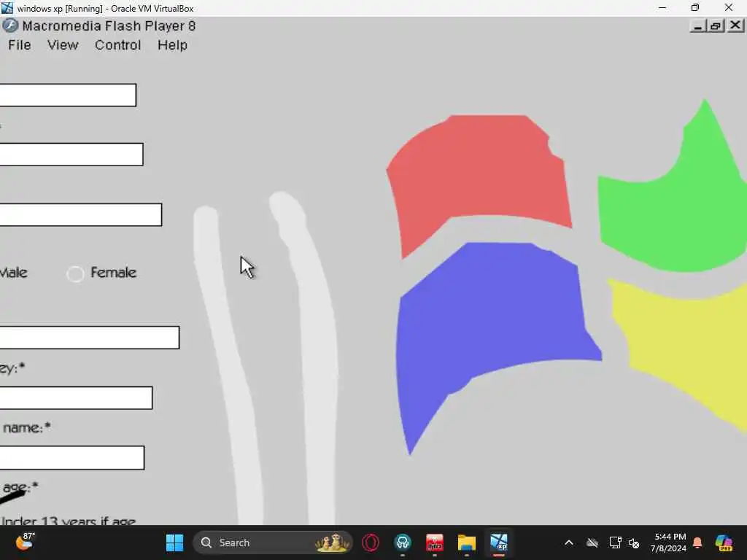The image size is (747, 560).
Task: Minimize the VirtualBox window
Action: tap(662, 7)
